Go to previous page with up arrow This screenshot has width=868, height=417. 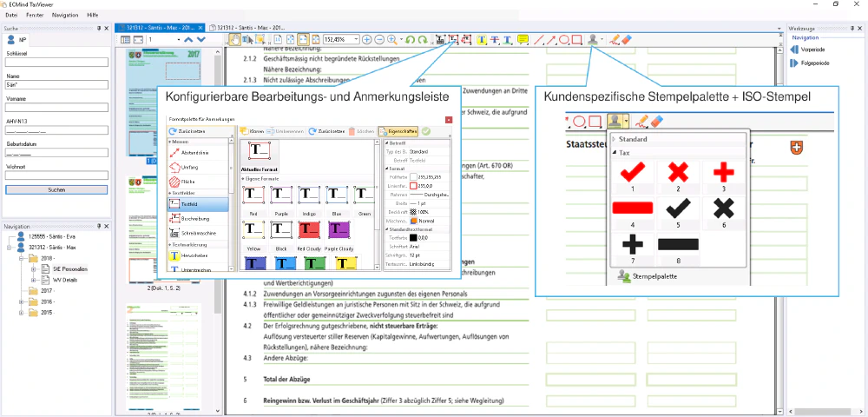(188, 39)
